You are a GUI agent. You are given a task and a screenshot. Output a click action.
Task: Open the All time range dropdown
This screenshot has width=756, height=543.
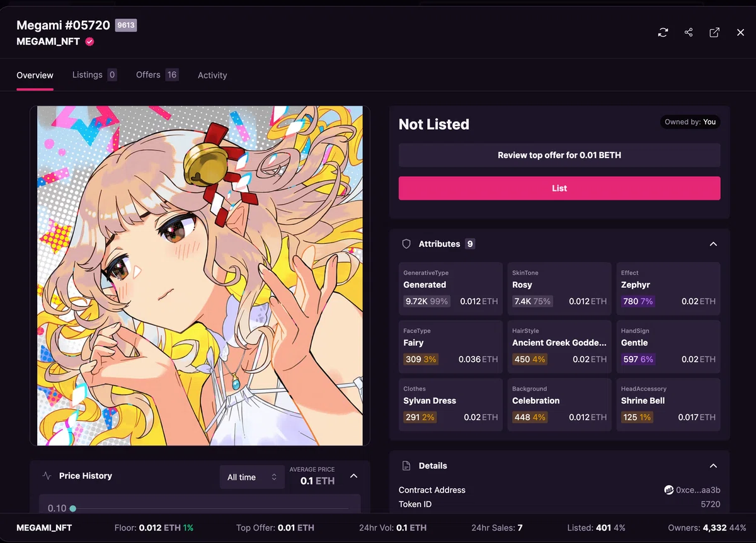(252, 477)
